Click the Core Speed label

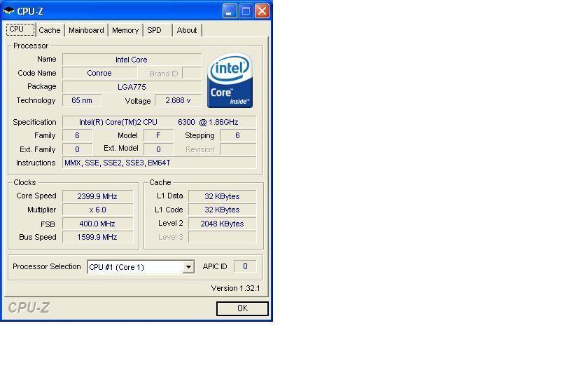tap(36, 196)
